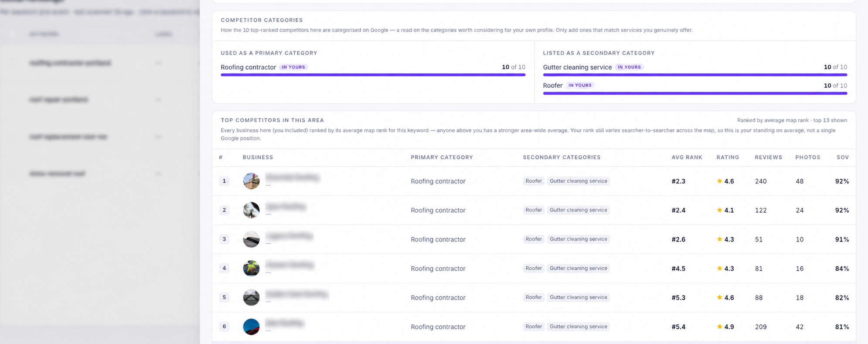
Task: Click the Gutter cleaning service progress bar
Action: (x=695, y=75)
